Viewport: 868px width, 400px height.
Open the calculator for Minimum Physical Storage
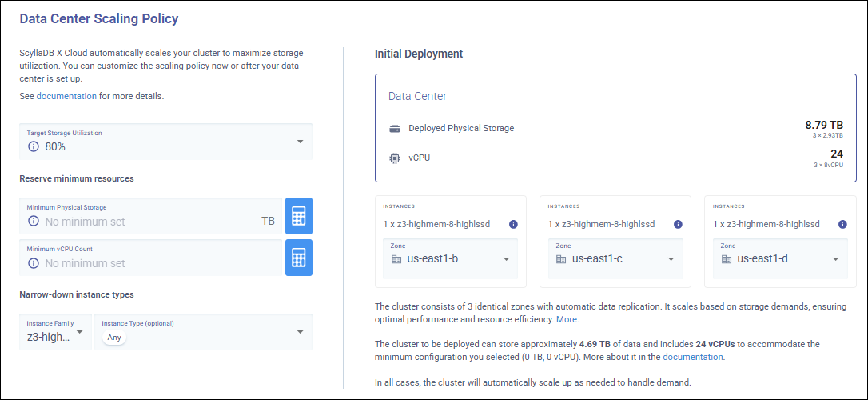(299, 216)
